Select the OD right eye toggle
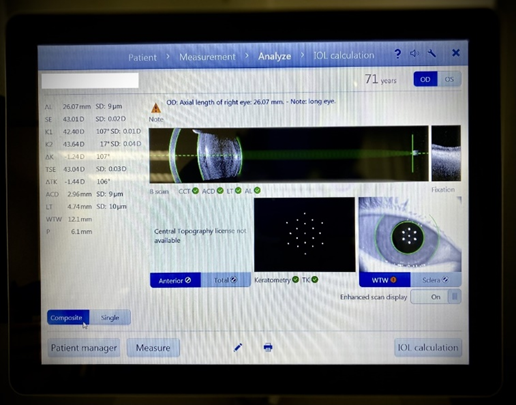516x405 pixels. tap(425, 79)
